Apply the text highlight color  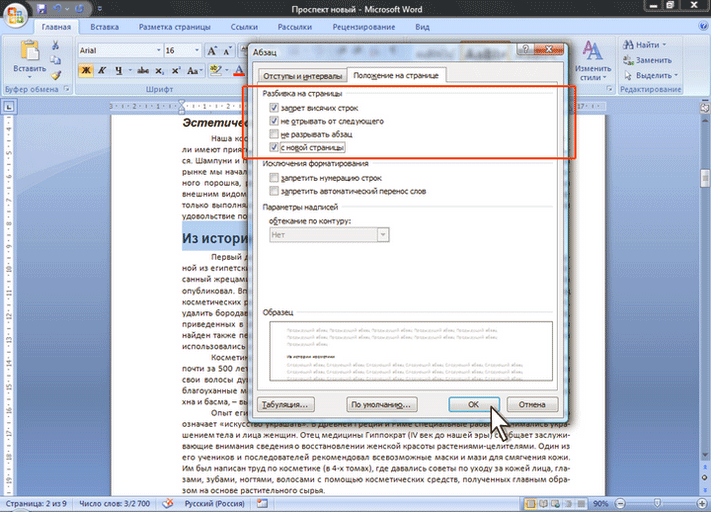pos(216,70)
